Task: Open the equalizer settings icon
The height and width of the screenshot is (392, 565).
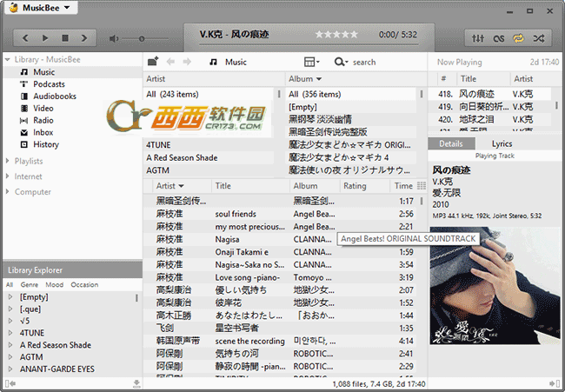Action: tap(477, 38)
